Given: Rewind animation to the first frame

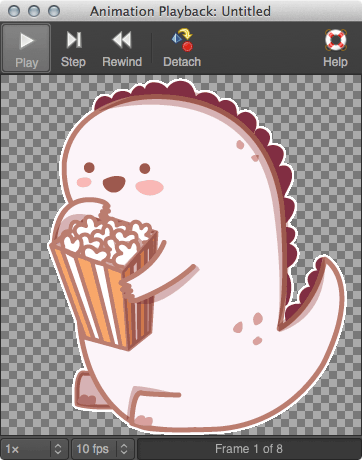Looking at the screenshot, I should pos(122,48).
